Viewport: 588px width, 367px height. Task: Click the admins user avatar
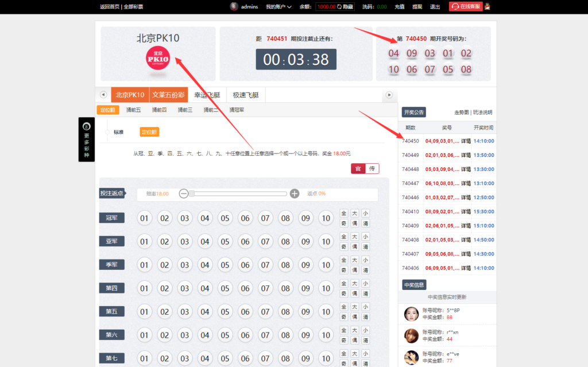coord(234,6)
